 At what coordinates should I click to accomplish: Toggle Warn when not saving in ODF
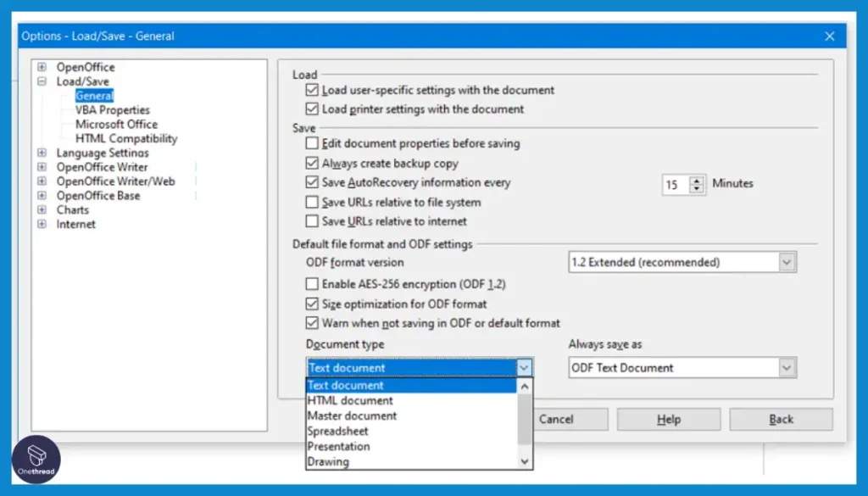(312, 323)
